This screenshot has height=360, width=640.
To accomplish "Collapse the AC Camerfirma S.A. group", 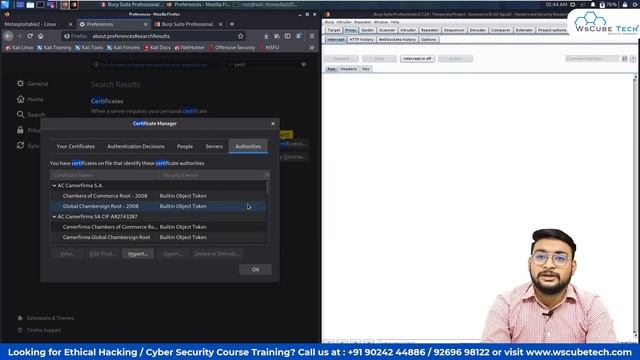I will tap(54, 185).
